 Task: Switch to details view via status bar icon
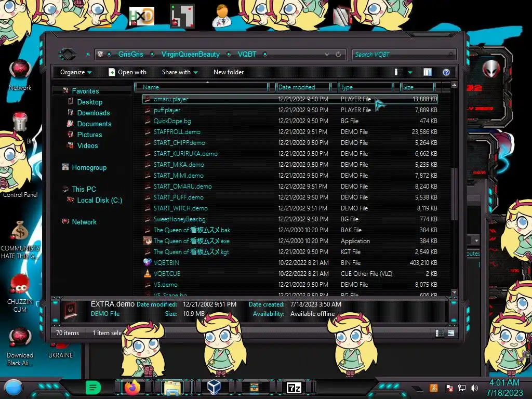point(438,333)
